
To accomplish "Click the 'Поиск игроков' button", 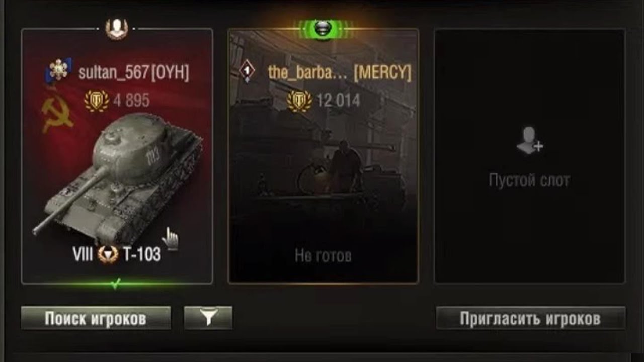I will click(96, 318).
